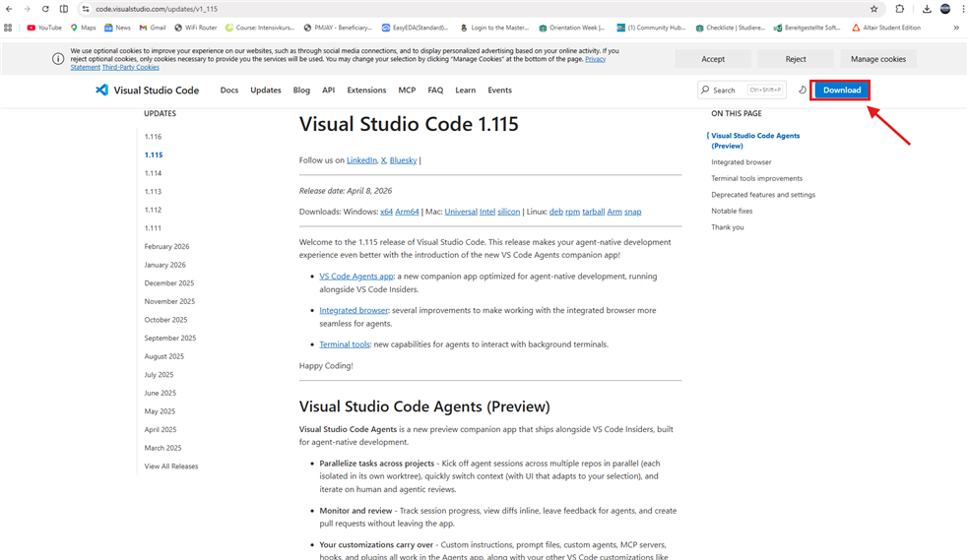Download Linux deb package link
The image size is (968, 560).
(556, 212)
